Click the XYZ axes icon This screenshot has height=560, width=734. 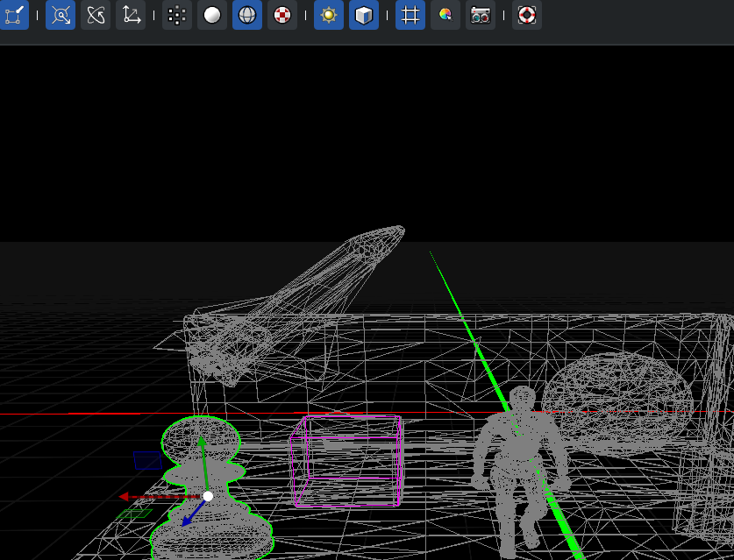(x=131, y=15)
